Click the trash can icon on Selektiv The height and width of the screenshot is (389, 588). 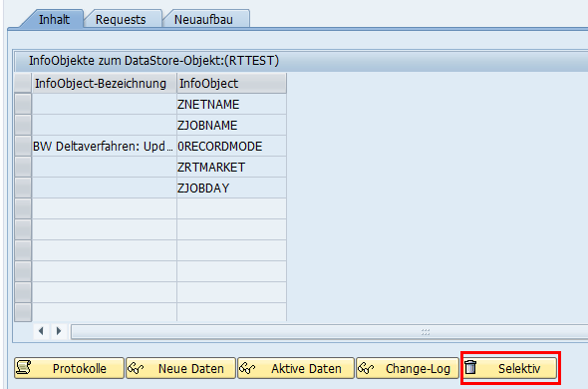coord(471,367)
